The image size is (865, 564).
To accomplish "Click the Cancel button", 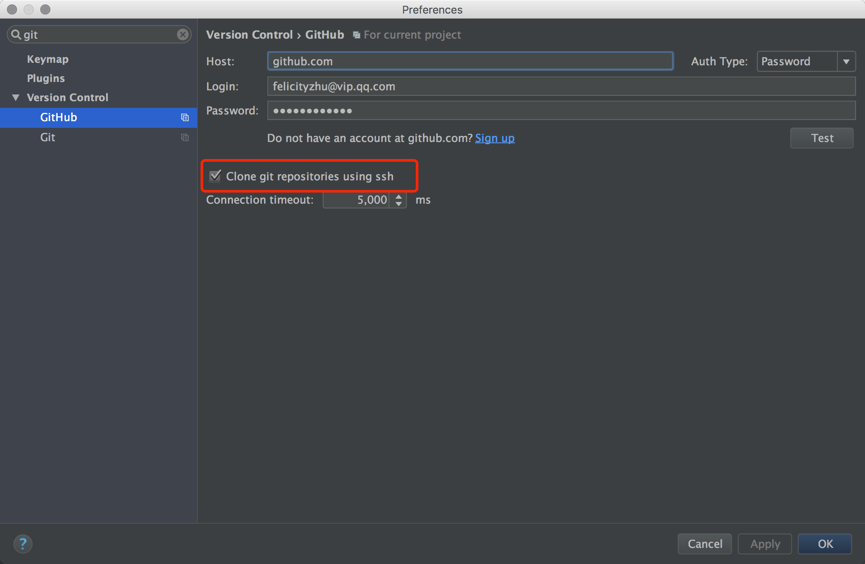I will [x=704, y=544].
